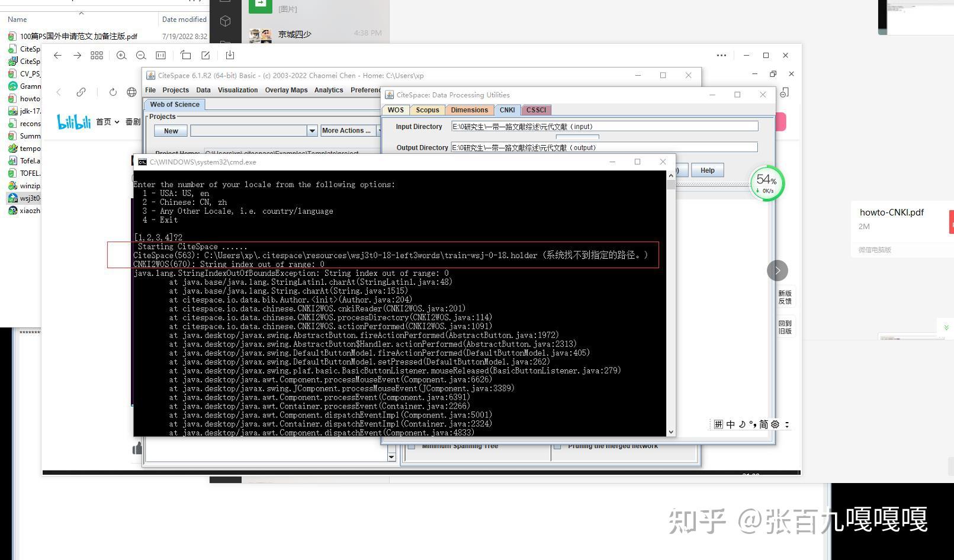Viewport: 954px width, 560px height.
Task: Open Analytics menu in CiteSpace
Action: coord(329,90)
